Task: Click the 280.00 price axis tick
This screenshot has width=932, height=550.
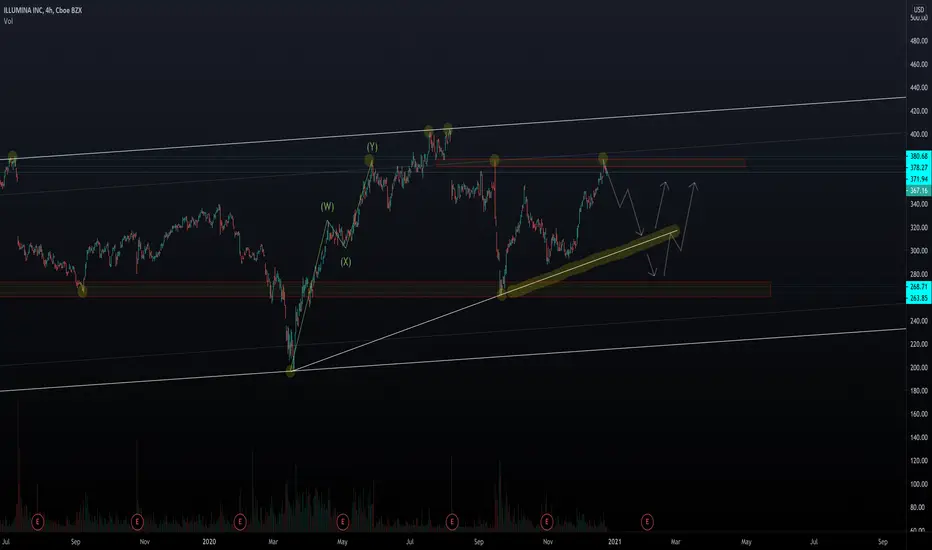Action: [919, 274]
